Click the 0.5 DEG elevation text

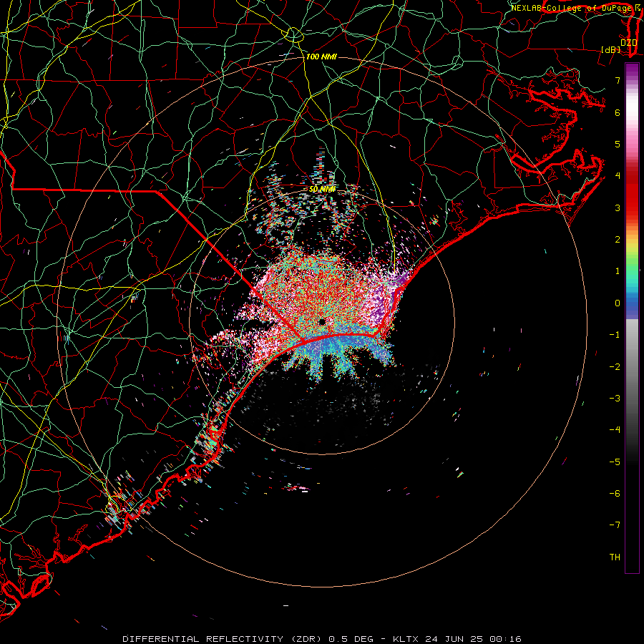pos(351,639)
